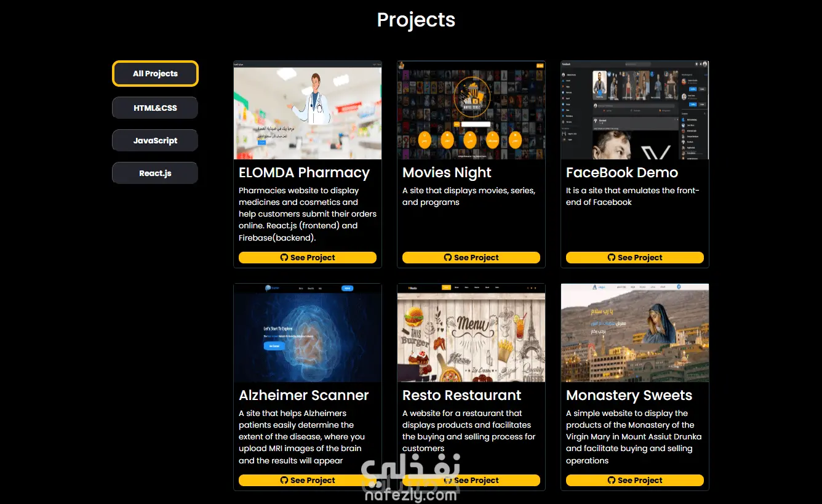This screenshot has height=504, width=822.
Task: Select the React.js project filter
Action: pos(154,172)
